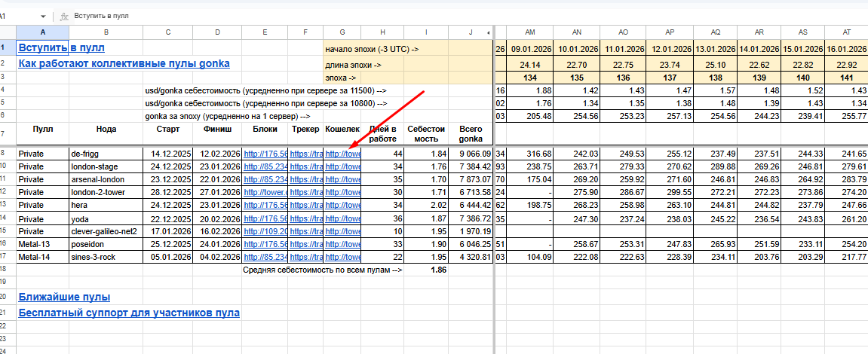Click the select-all corner of the grid
Image resolution: width=868 pixels, height=354 pixels.
pyautogui.click(x=8, y=32)
